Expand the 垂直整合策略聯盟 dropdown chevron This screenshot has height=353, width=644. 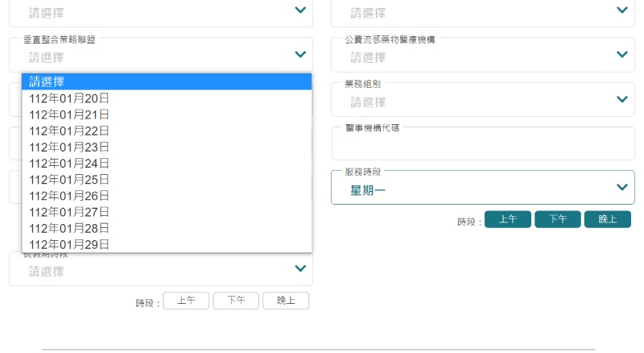300,55
